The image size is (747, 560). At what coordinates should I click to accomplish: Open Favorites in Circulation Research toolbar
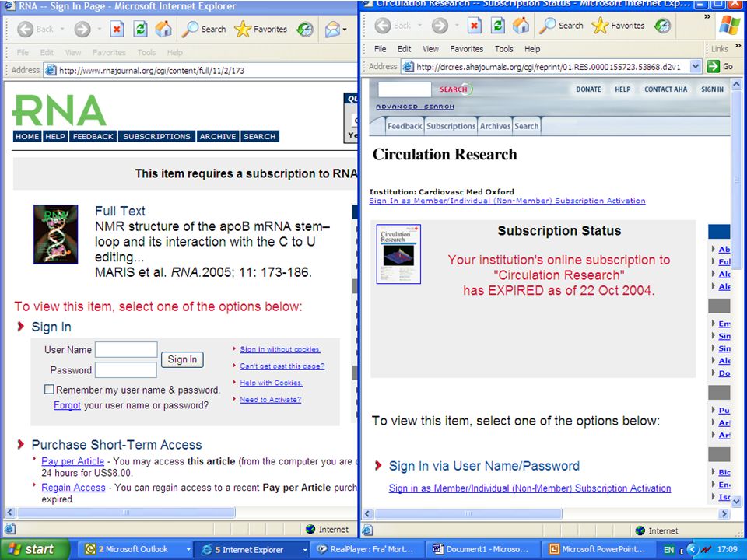pos(619,26)
